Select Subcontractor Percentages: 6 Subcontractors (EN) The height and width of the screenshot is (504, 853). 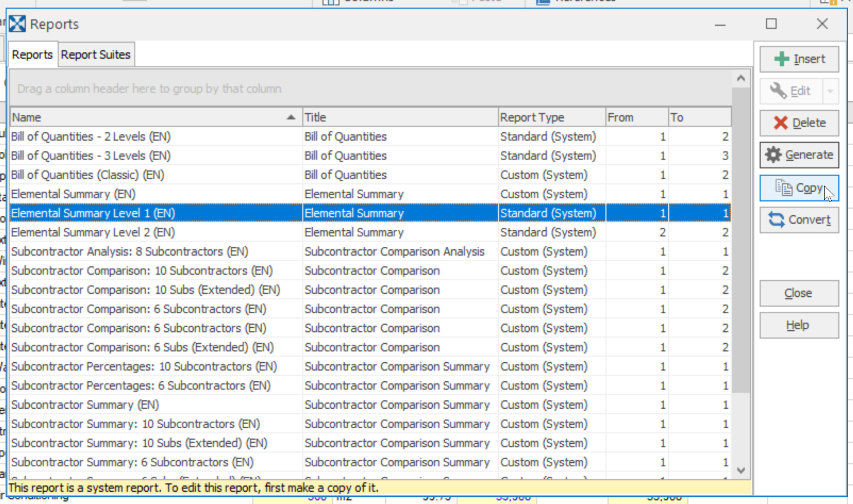370,386
